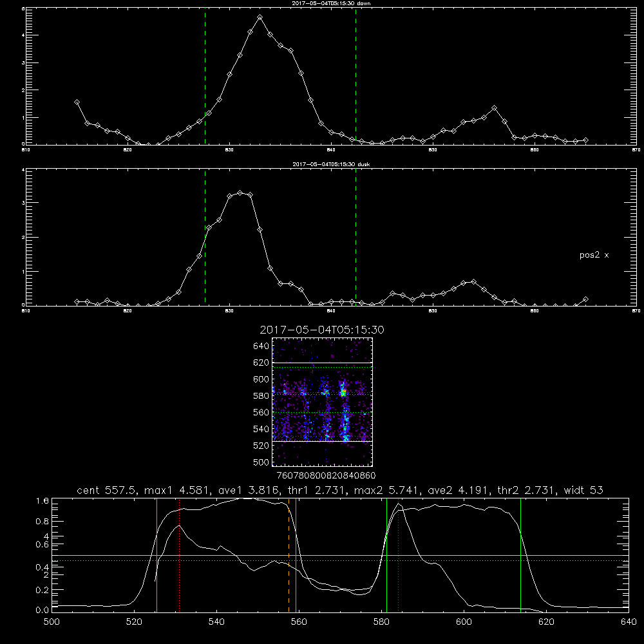644x644 pixels.
Task: Click x-axis label 620 of bottom plot
Action: click(546, 622)
